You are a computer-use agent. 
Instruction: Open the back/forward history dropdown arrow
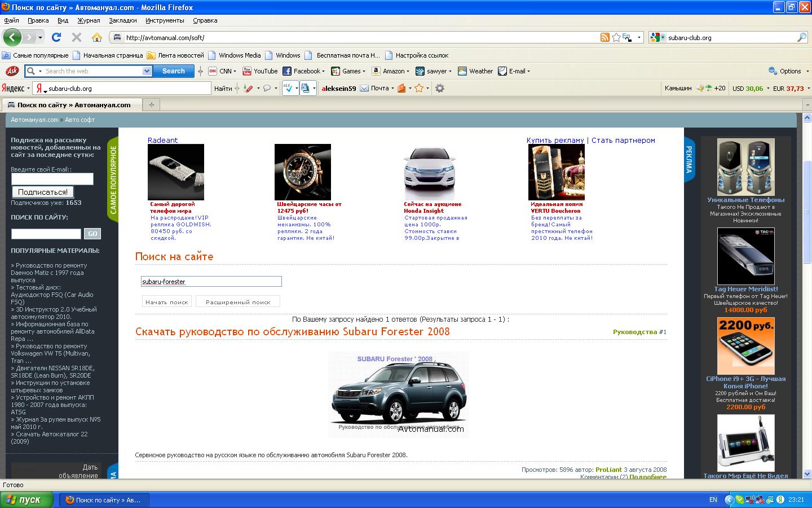pos(40,38)
